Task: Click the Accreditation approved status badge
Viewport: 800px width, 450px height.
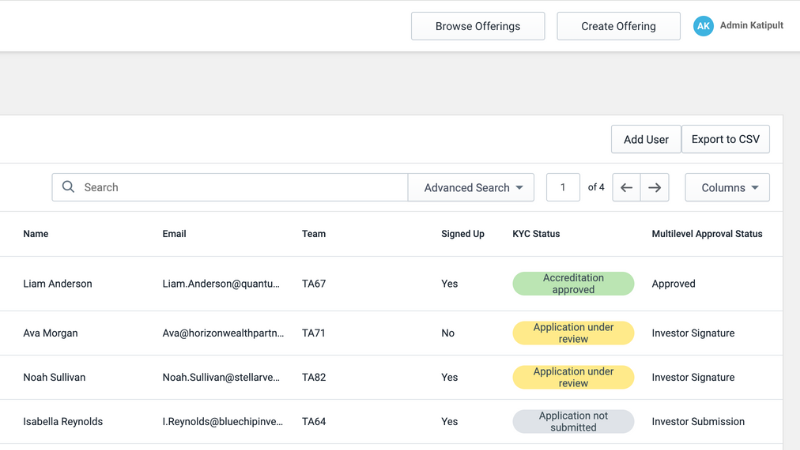Action: 573,284
